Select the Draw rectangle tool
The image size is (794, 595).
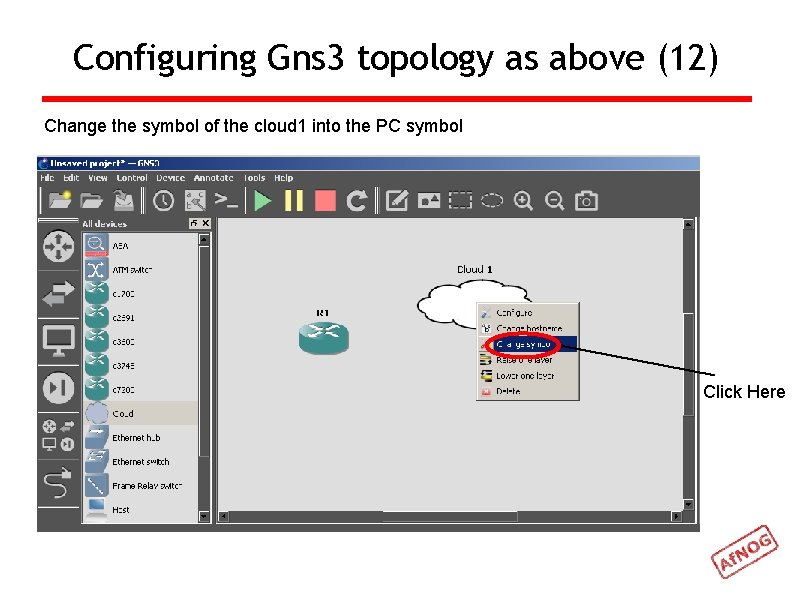[x=460, y=201]
